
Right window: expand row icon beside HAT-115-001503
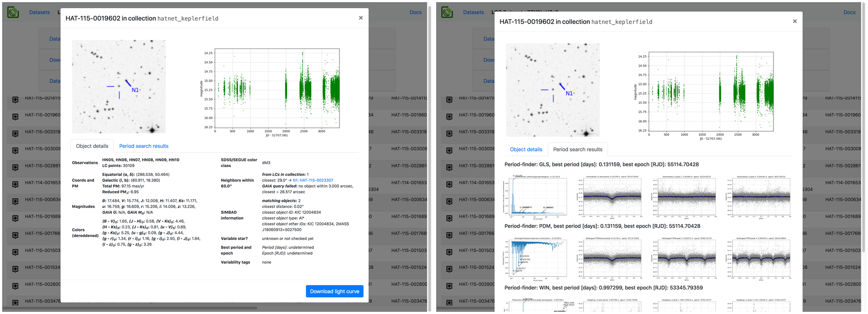click(449, 252)
